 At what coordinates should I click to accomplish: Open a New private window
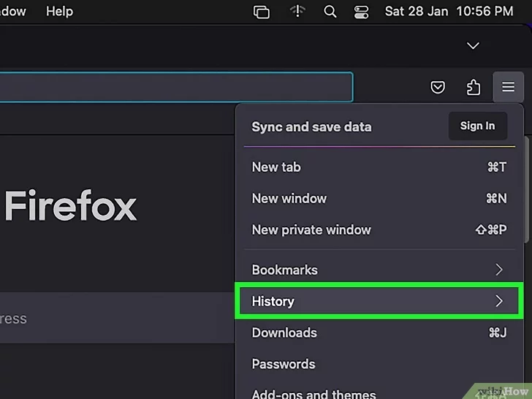[379, 229]
